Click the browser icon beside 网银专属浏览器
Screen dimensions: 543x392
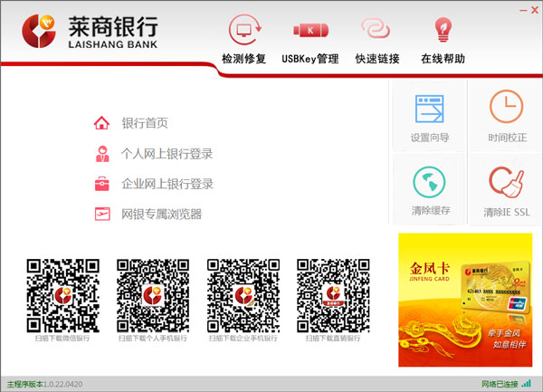[x=102, y=214]
